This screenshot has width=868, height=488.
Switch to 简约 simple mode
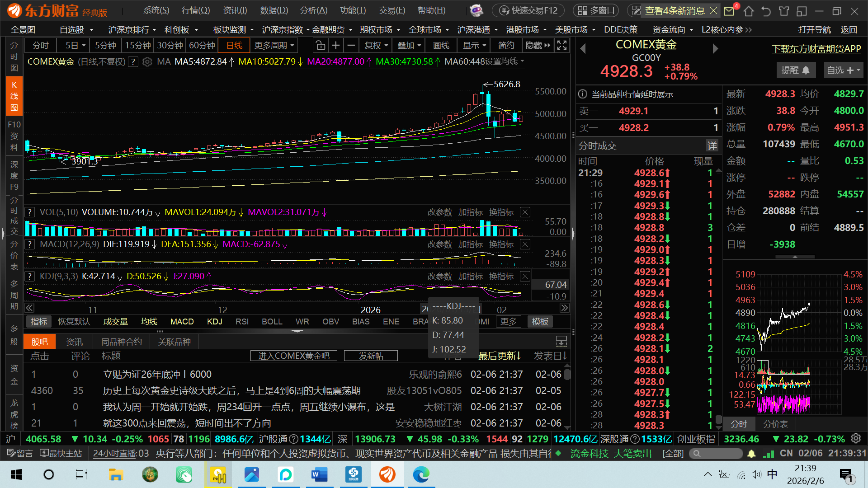click(x=506, y=46)
